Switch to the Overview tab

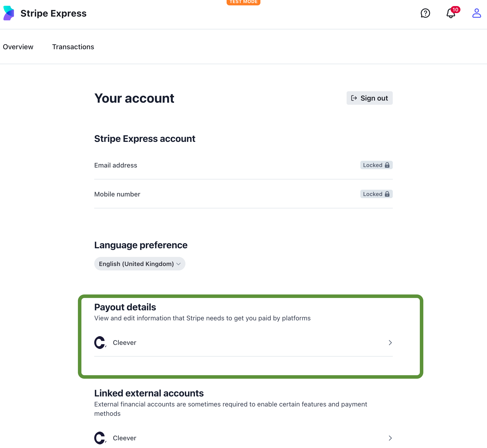(x=18, y=47)
